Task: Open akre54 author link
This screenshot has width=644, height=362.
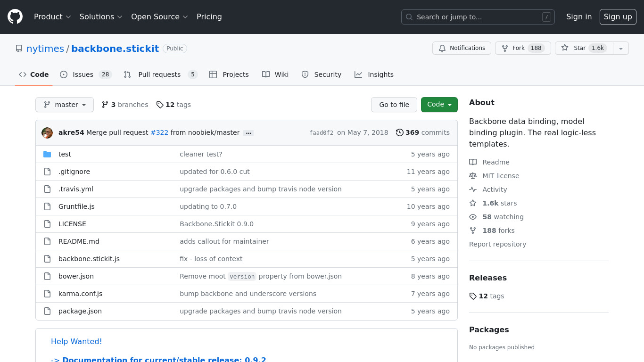Action: (x=71, y=132)
